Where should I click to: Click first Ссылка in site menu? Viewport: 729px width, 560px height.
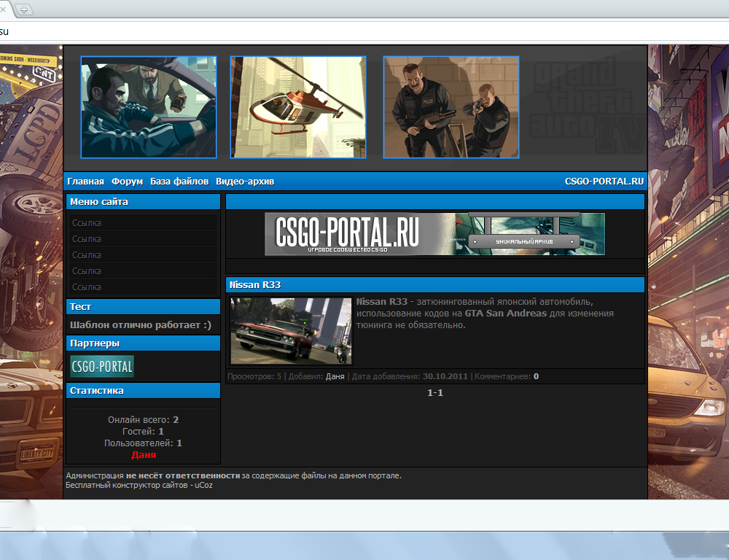143,223
